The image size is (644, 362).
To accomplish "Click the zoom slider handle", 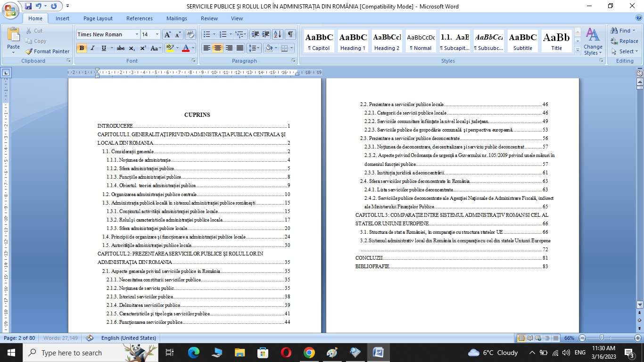I will pos(602,338).
